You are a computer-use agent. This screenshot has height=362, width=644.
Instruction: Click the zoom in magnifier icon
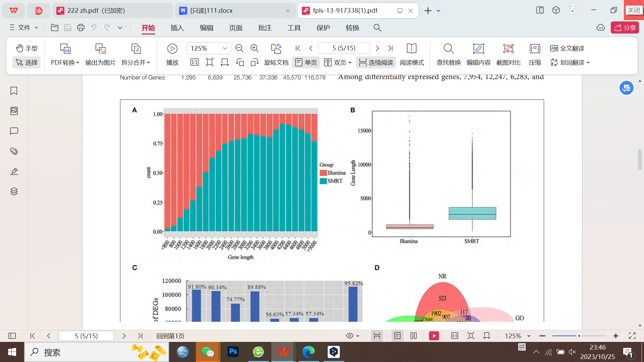coord(255,48)
